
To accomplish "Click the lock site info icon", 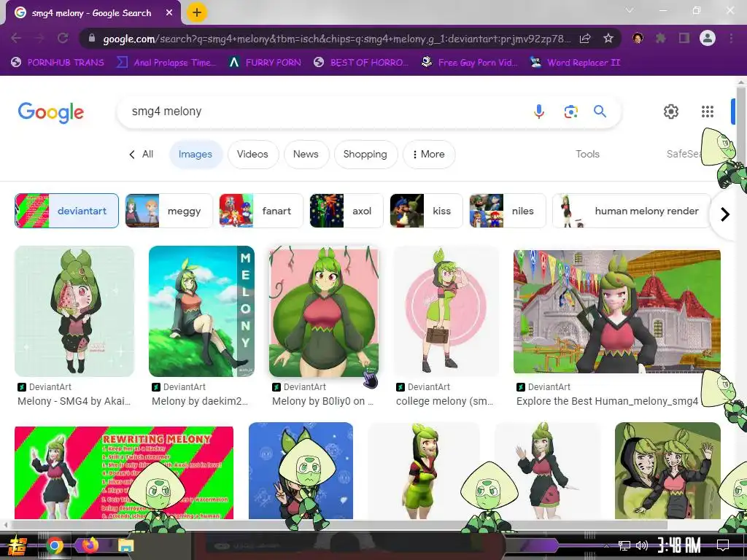I will pyautogui.click(x=92, y=39).
